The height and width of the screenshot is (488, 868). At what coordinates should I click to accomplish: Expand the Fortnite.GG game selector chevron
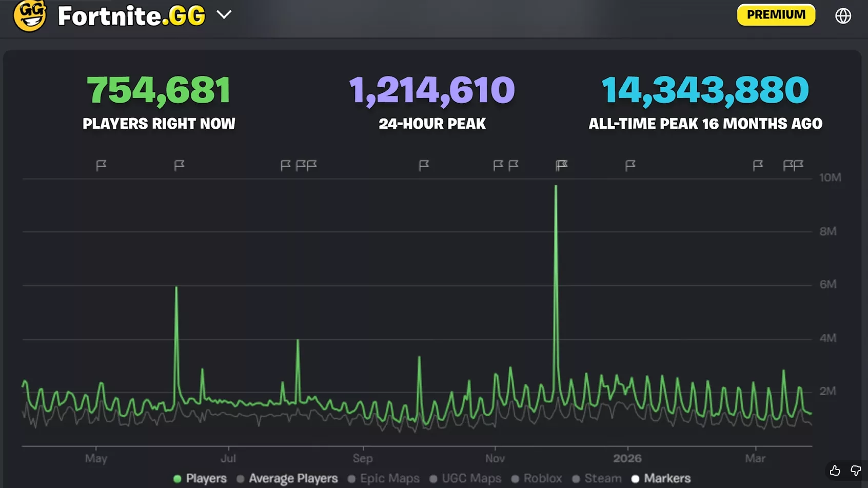tap(224, 15)
